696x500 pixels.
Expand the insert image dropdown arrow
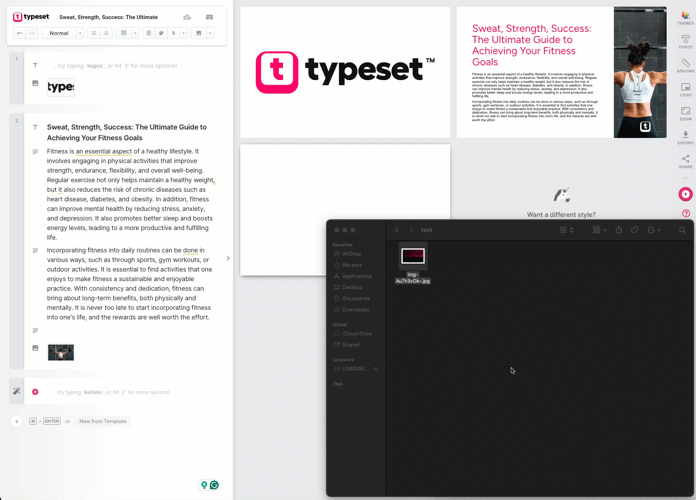coord(210,33)
